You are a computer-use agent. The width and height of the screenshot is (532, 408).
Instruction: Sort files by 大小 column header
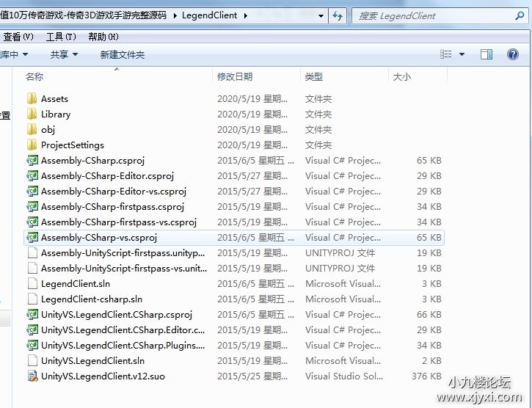click(402, 76)
